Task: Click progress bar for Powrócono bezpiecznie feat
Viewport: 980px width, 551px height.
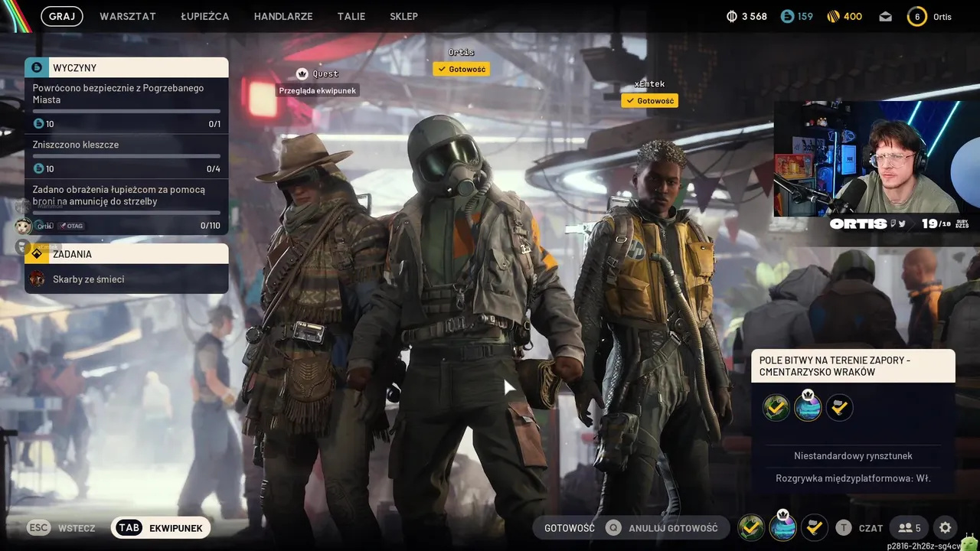Action: pos(126,111)
